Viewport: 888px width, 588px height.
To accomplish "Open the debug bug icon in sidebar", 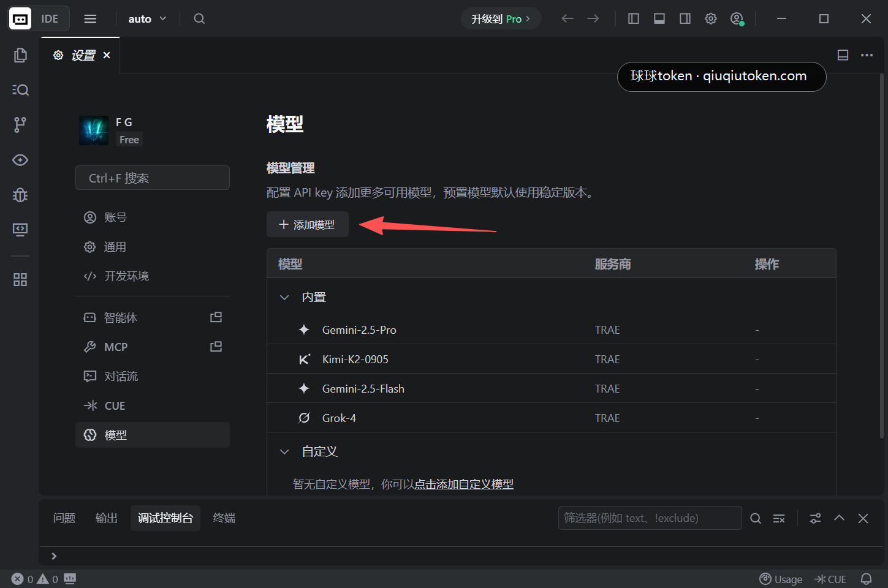I will 20,195.
